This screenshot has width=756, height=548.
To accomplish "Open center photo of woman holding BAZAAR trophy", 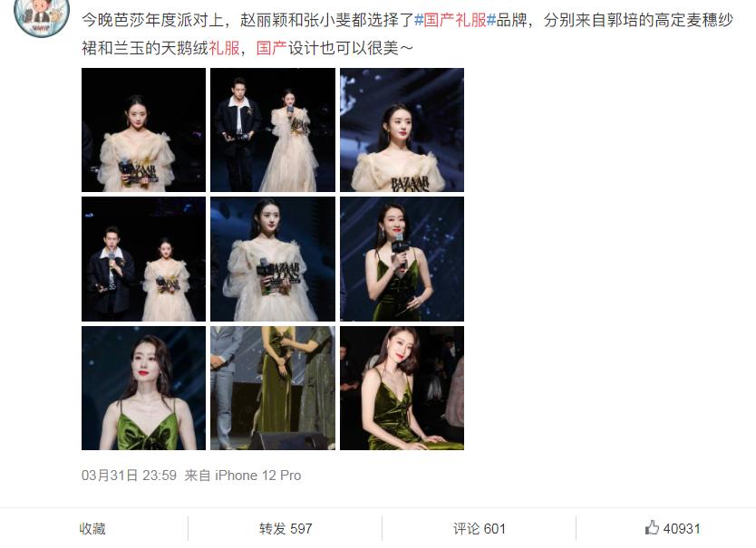I will (x=273, y=259).
